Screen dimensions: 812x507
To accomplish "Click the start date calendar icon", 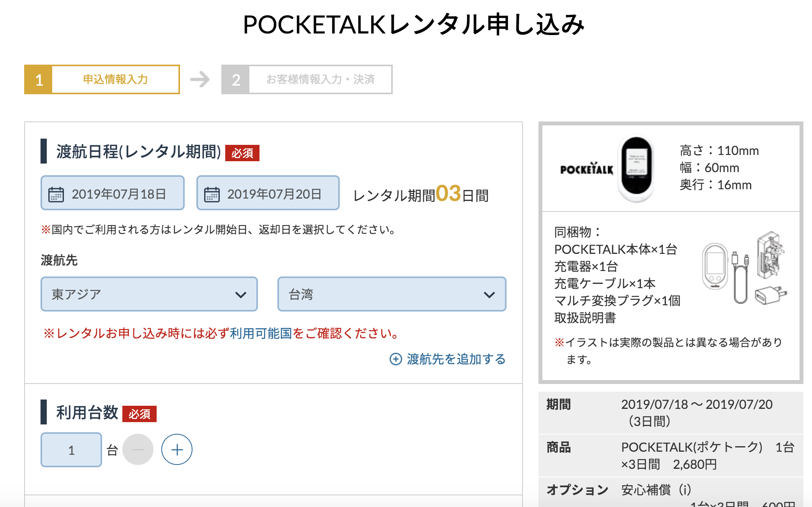I will (x=56, y=194).
